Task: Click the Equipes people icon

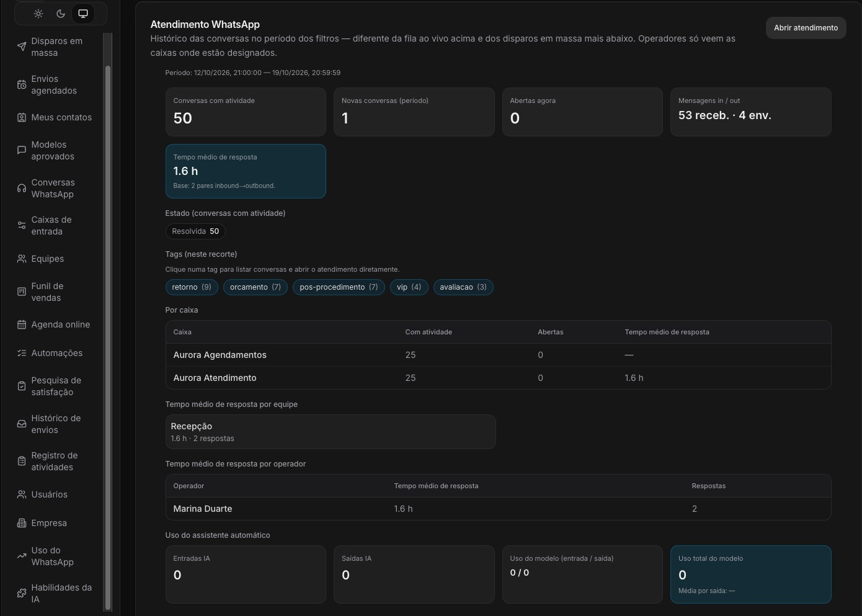Action: point(22,259)
